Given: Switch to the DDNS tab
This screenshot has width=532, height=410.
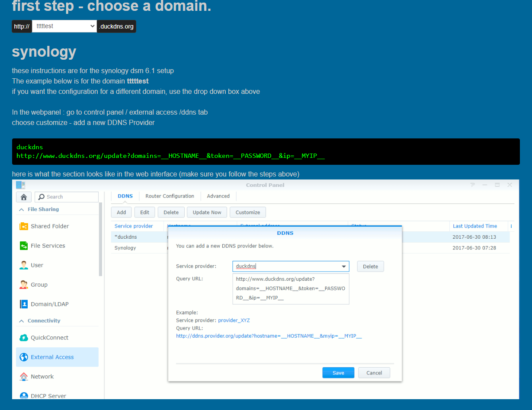Looking at the screenshot, I should 125,196.
